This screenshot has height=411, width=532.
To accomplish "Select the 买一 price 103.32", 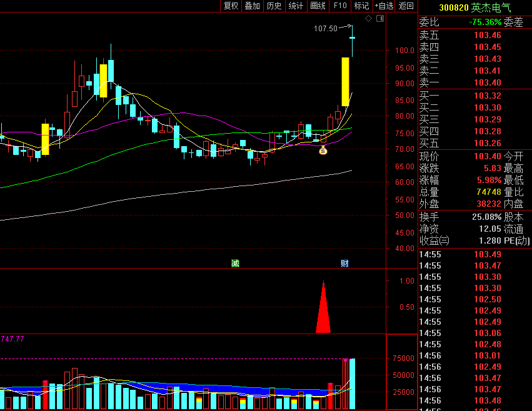I will pos(487,96).
